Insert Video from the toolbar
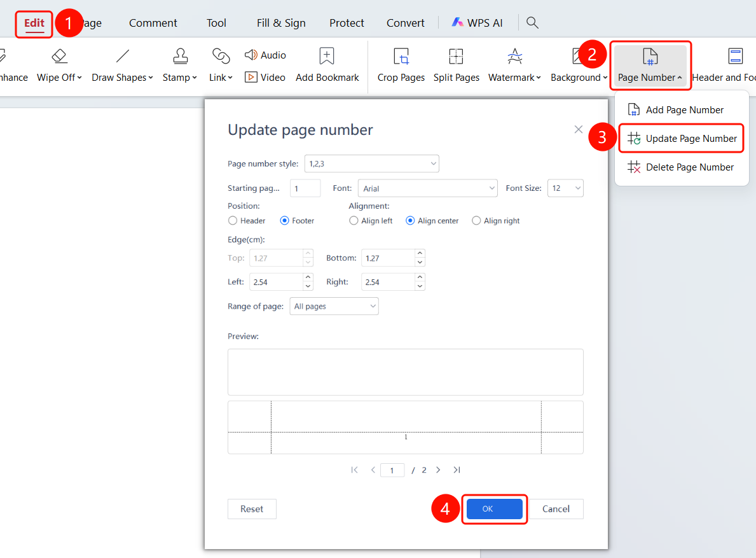The height and width of the screenshot is (558, 756). (265, 77)
